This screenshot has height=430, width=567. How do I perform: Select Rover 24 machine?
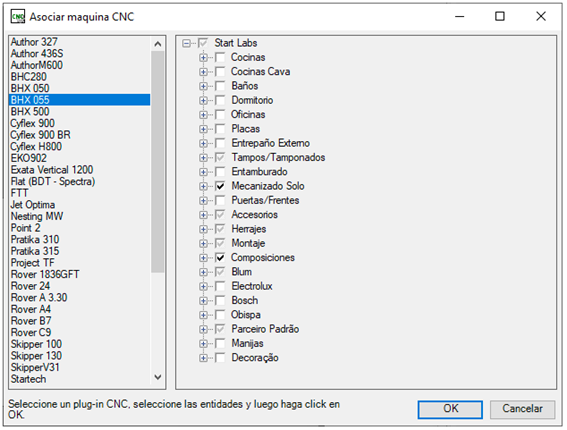pos(80,286)
